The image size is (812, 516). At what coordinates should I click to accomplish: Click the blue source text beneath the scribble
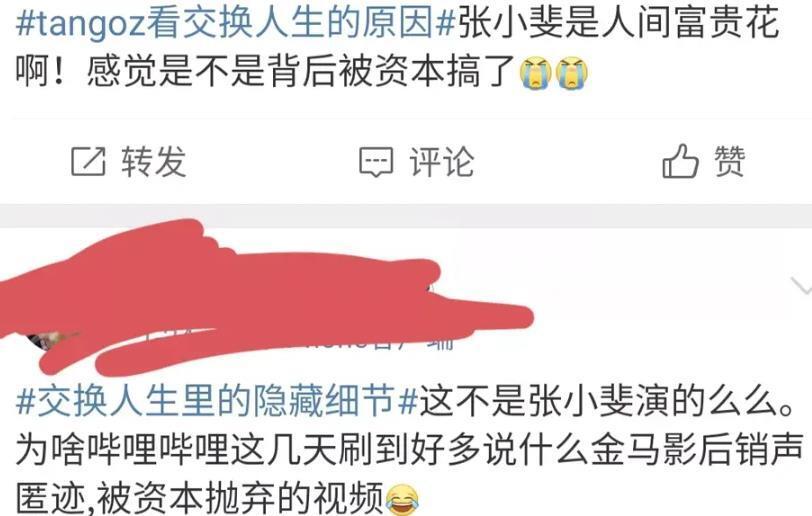pos(442,343)
